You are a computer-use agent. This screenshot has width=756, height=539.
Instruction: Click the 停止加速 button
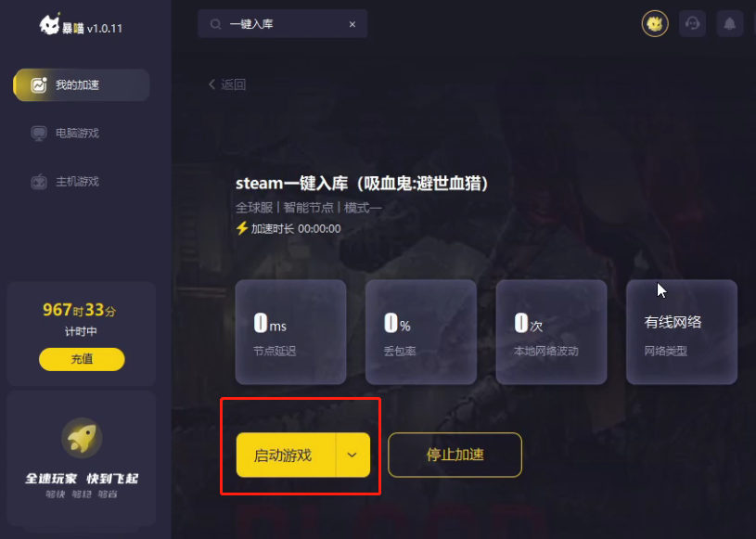(x=455, y=455)
